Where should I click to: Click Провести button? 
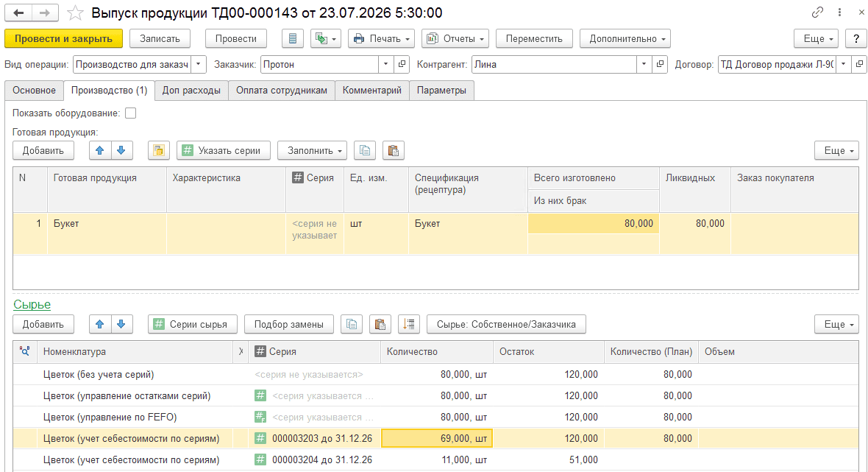[236, 39]
